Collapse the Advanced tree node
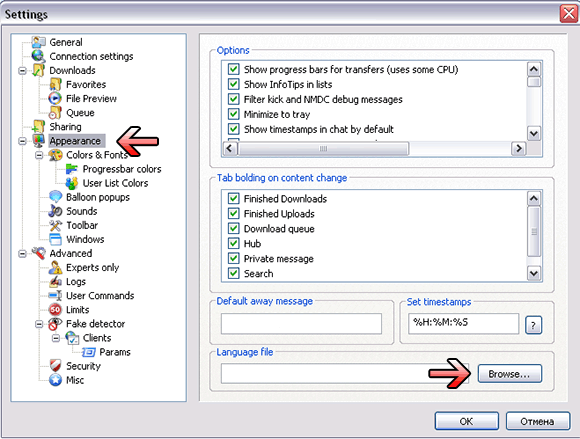The image size is (580, 439). tap(22, 253)
